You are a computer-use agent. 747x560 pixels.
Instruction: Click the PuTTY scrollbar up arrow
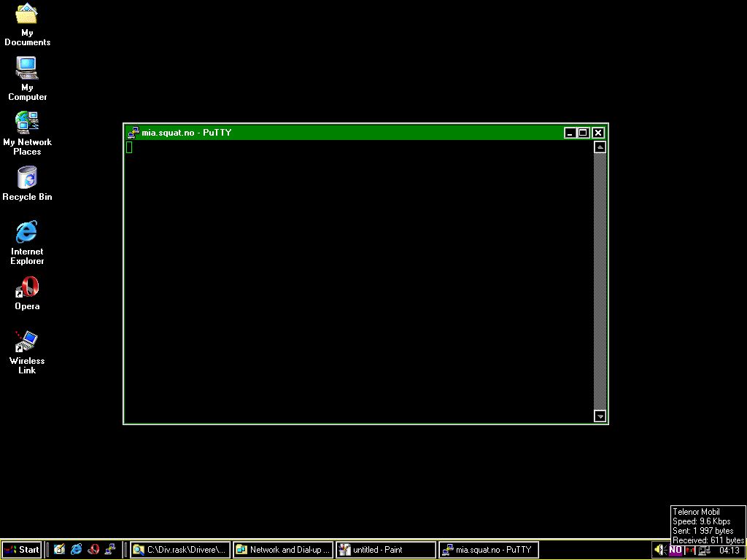click(600, 147)
